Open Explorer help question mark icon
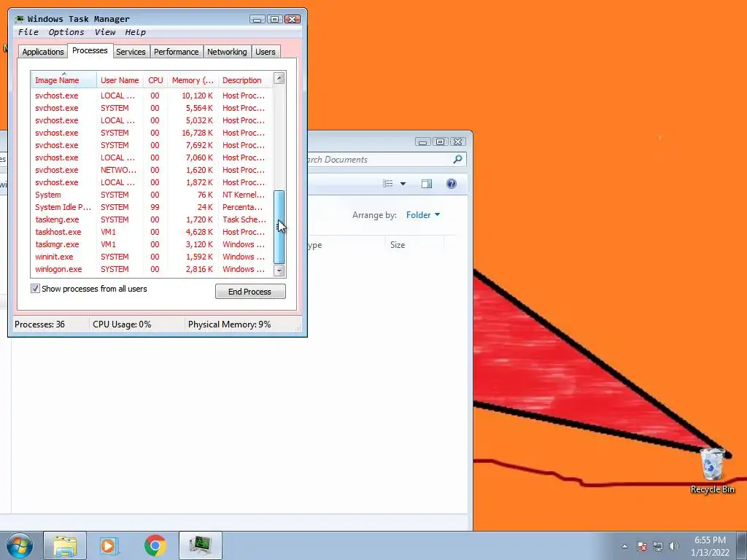 click(x=451, y=184)
